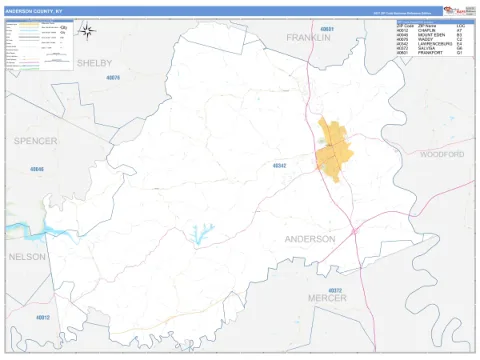Click FRANKFORT in the ZIP index table

point(430,53)
